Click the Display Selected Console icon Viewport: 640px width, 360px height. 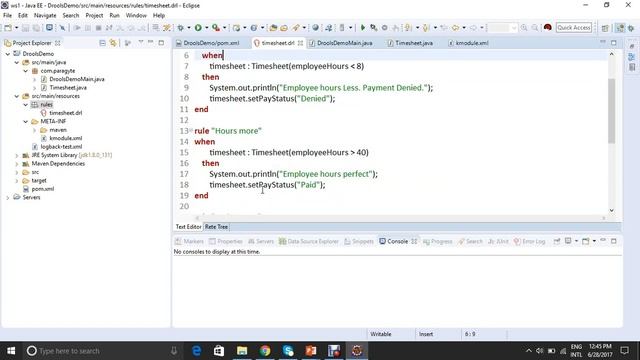click(568, 241)
